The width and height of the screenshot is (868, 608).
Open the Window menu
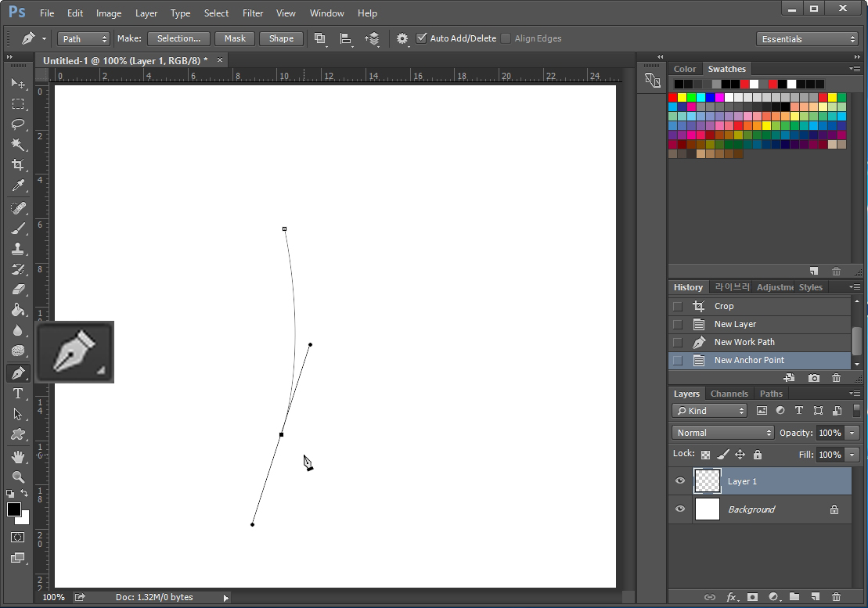coord(326,13)
